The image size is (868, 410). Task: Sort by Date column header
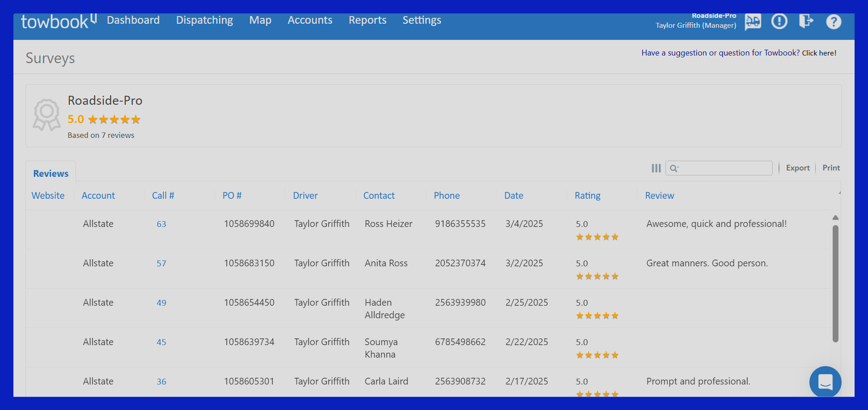coord(513,196)
